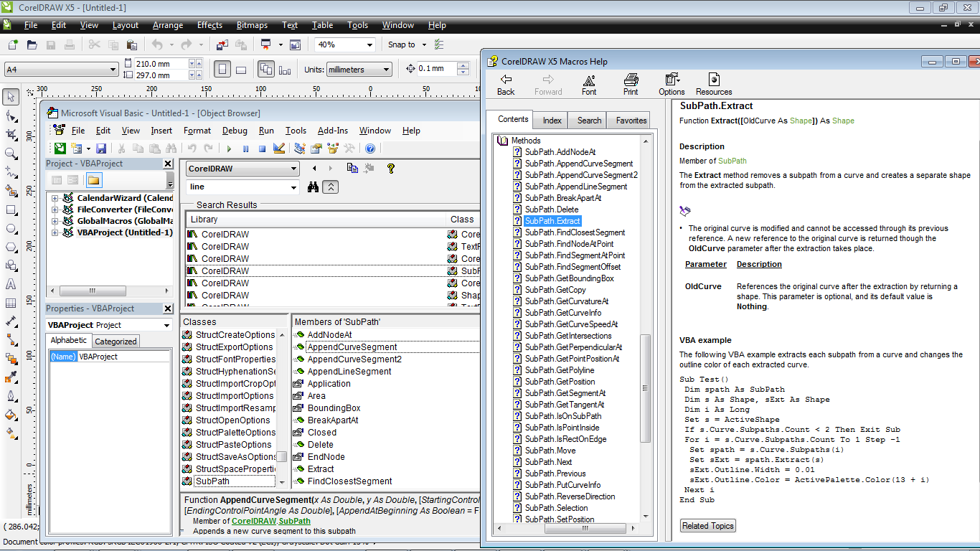Open the Units millimeters dropdown

coord(387,70)
